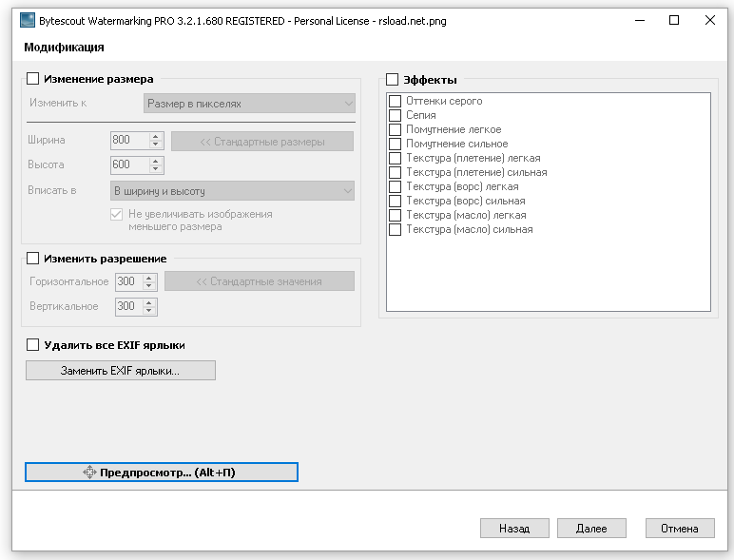Viewport: 734px width, 560px height.
Task: Increase Вертикальное resolution with up arrow
Action: [149, 302]
